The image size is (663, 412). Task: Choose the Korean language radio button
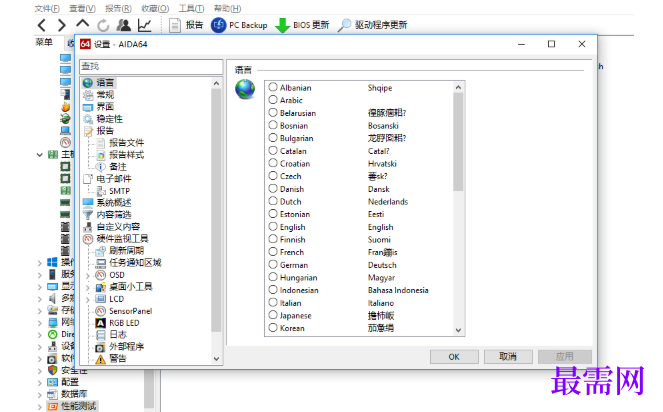pos(273,328)
